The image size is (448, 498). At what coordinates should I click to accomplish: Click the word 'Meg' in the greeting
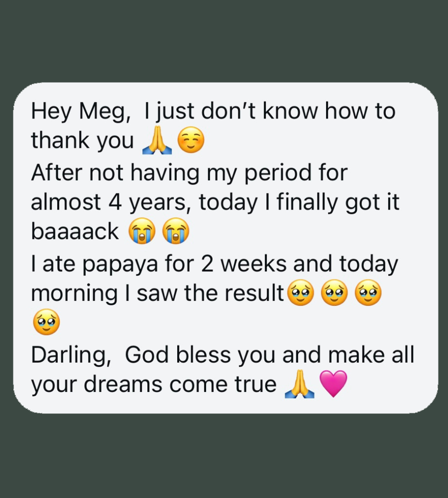tap(102, 112)
